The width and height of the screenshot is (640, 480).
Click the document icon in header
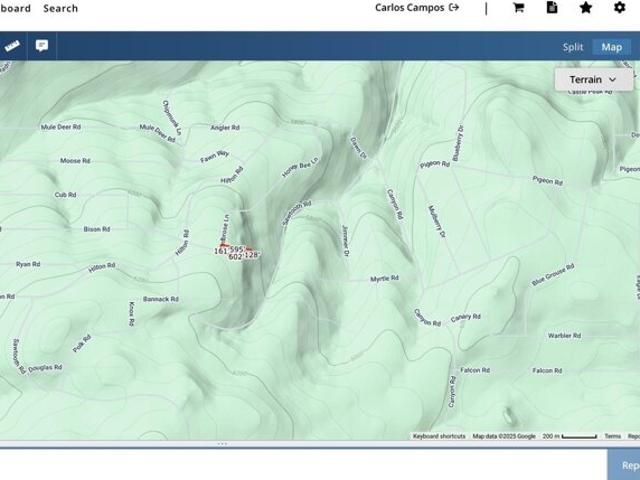552,8
